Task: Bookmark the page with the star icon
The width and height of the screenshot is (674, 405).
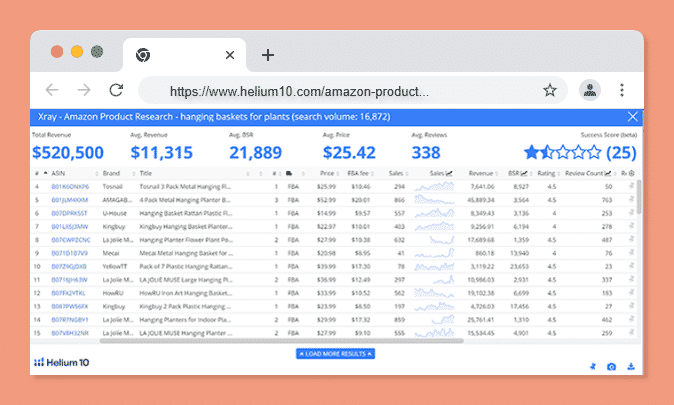Action: click(x=550, y=90)
